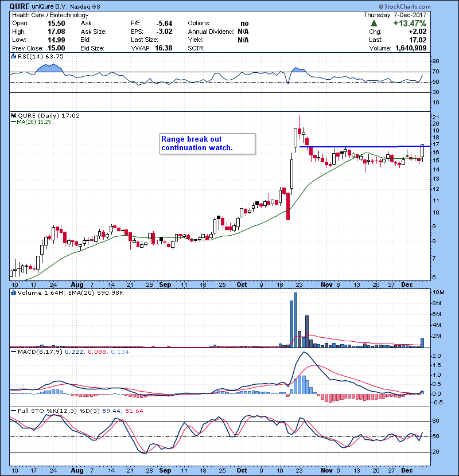Click the tallest blue volume bar
The width and height of the screenshot is (459, 476).
tap(295, 320)
